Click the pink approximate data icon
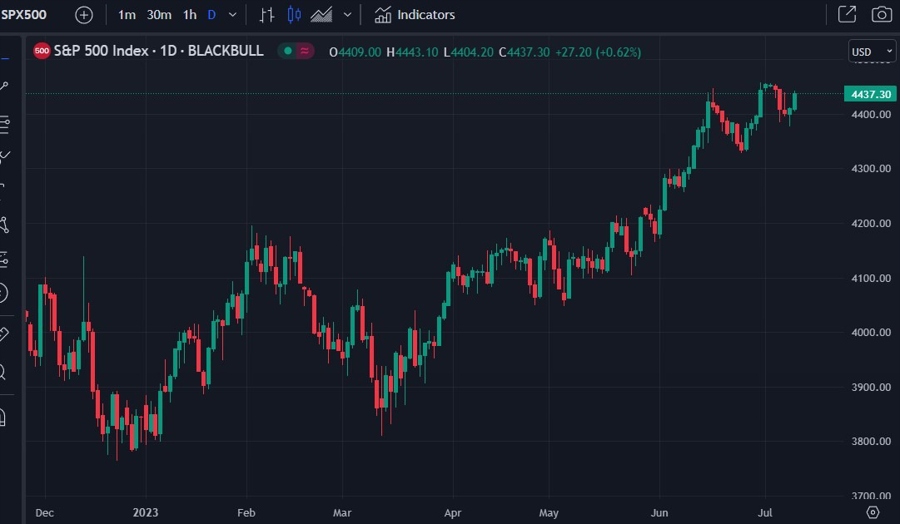Viewport: 900px width, 524px height. (x=304, y=51)
